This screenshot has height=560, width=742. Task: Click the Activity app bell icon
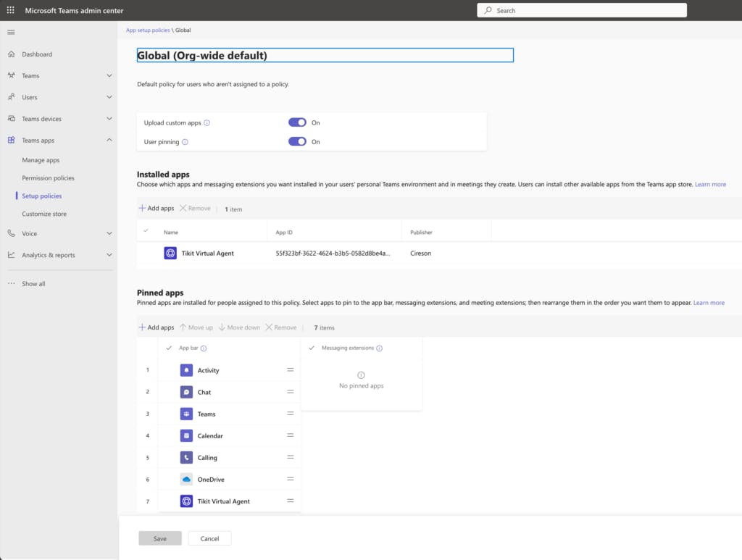(186, 370)
